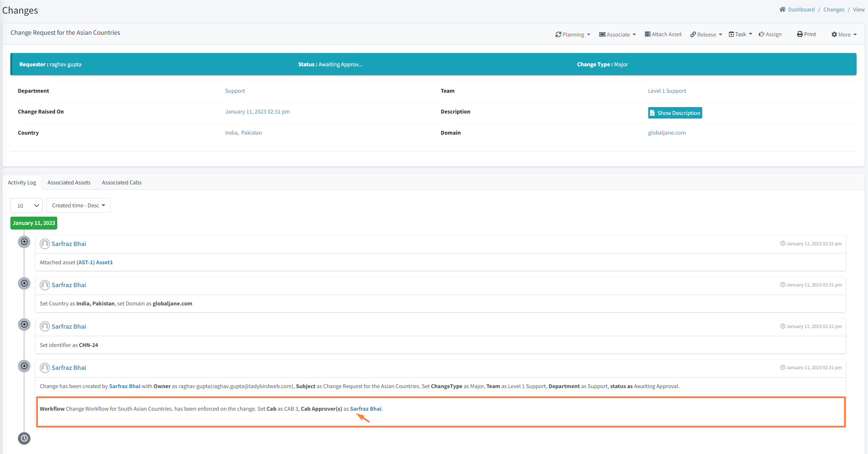Image resolution: width=868 pixels, height=454 pixels.
Task: Click the timeline marker beside the attached asset entry
Action: click(24, 242)
